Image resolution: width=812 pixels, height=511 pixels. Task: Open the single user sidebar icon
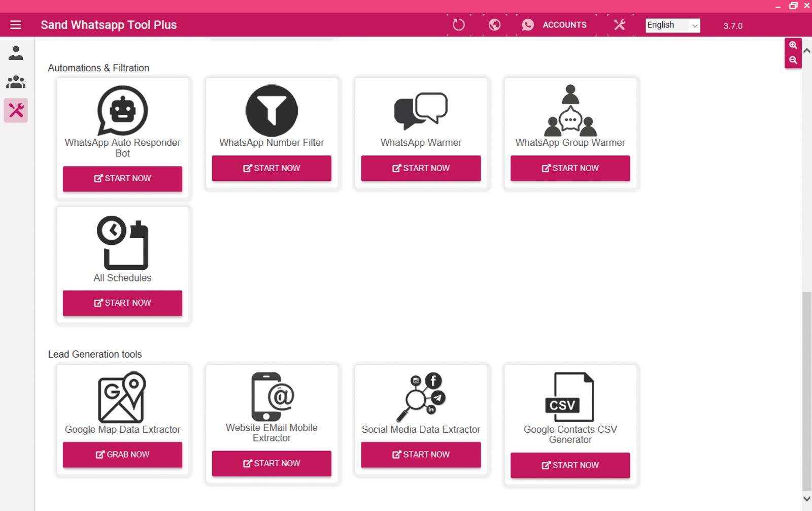point(16,53)
